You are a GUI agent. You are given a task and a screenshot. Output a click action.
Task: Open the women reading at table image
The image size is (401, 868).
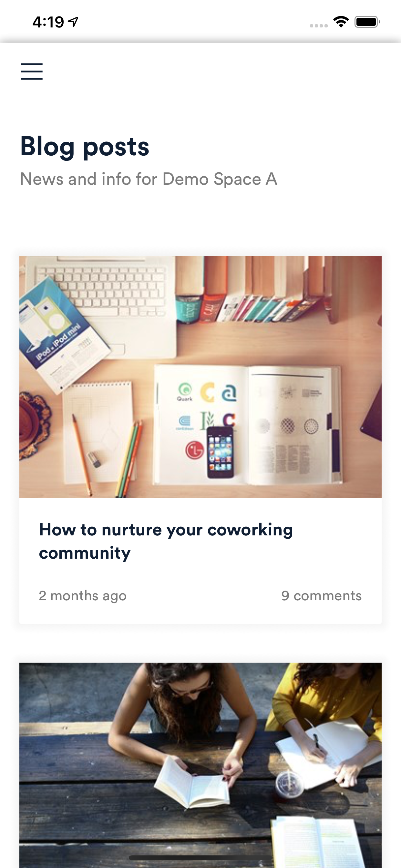tap(200, 765)
